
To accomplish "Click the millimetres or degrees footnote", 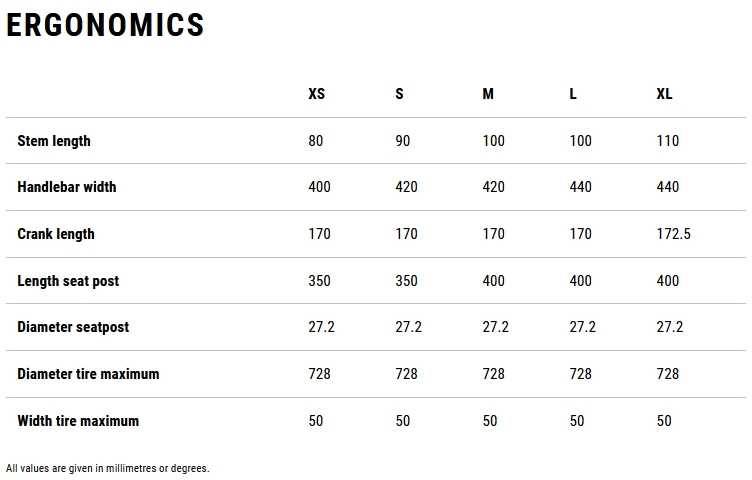I will pos(107,468).
